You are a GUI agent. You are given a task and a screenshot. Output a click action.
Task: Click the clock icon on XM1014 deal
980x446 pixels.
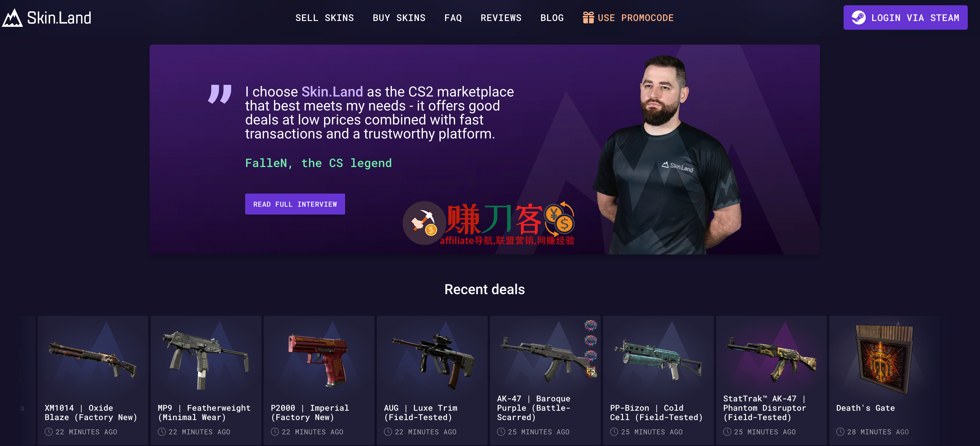tap(49, 431)
